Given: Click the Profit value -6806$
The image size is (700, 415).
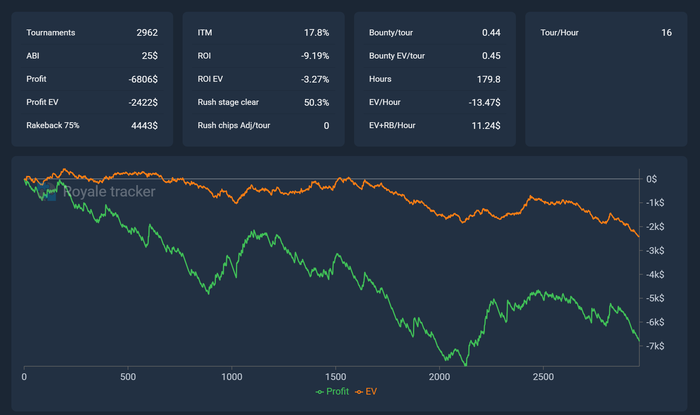Looking at the screenshot, I should (141, 79).
